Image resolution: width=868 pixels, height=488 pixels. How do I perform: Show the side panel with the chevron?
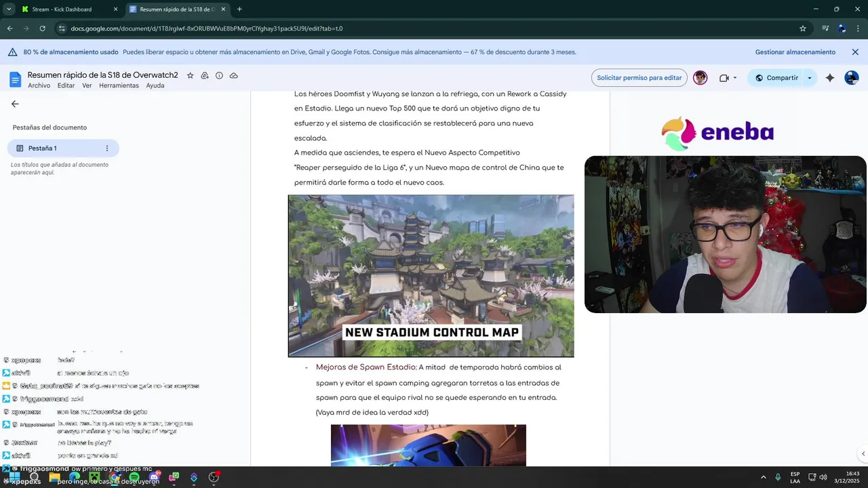[x=863, y=453]
